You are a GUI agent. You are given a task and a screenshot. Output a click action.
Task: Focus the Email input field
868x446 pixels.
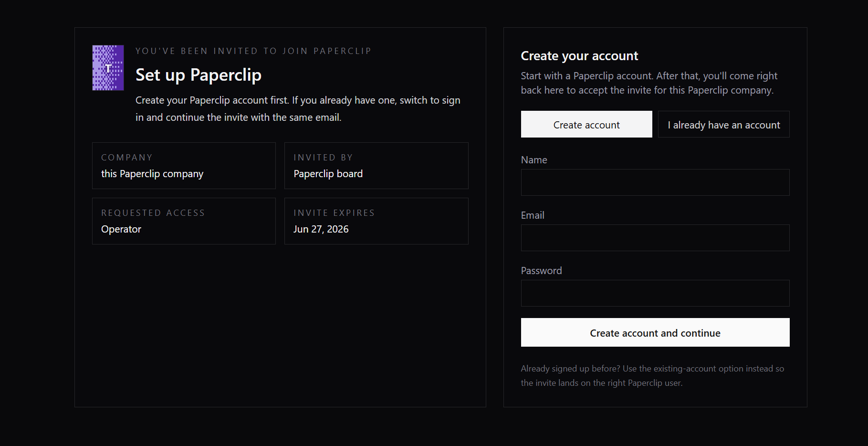pos(655,238)
